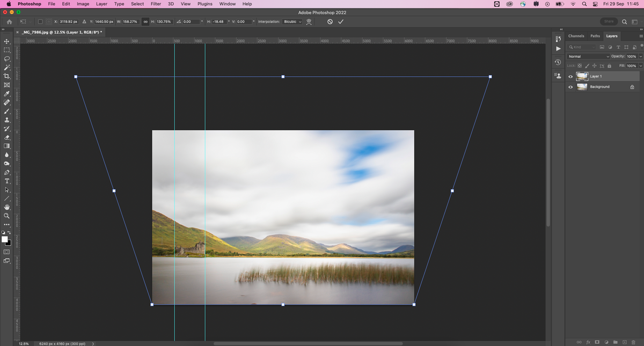This screenshot has width=644, height=346.
Task: Cancel the transform with the circle-slash icon
Action: 330,22
